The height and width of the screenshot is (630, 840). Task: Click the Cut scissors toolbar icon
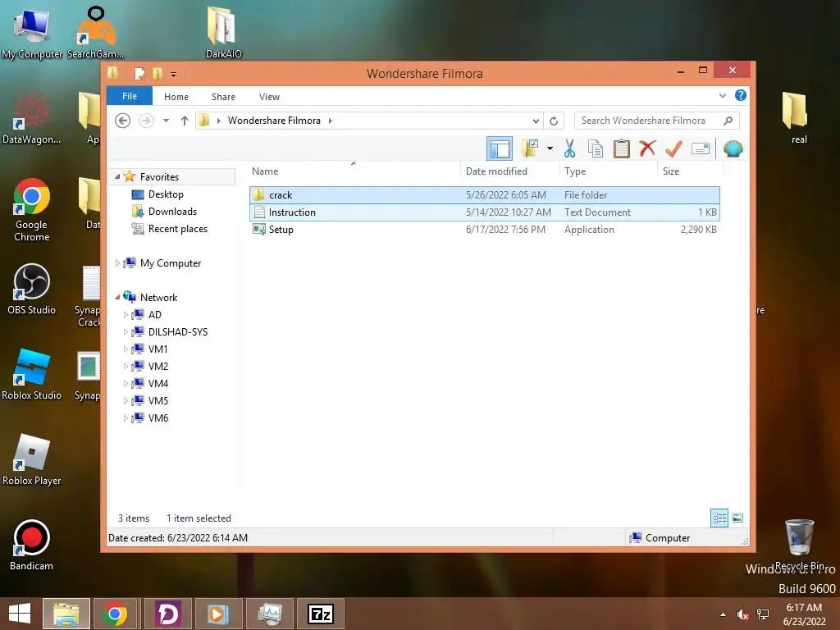point(569,148)
